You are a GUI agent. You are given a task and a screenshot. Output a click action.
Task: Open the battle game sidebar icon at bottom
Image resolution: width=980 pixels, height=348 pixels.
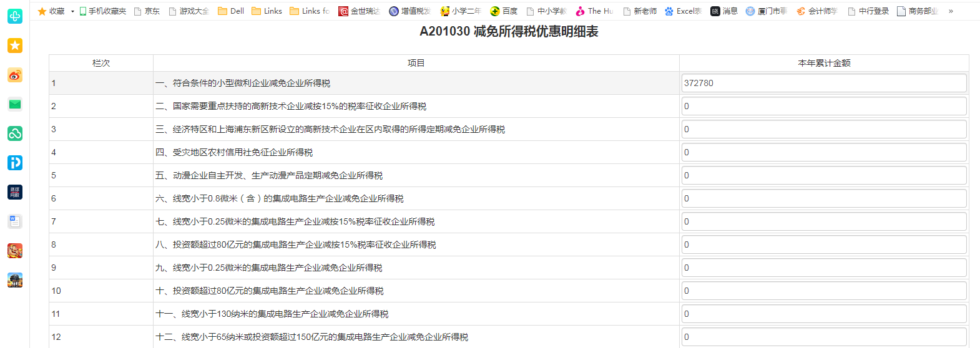point(15,280)
